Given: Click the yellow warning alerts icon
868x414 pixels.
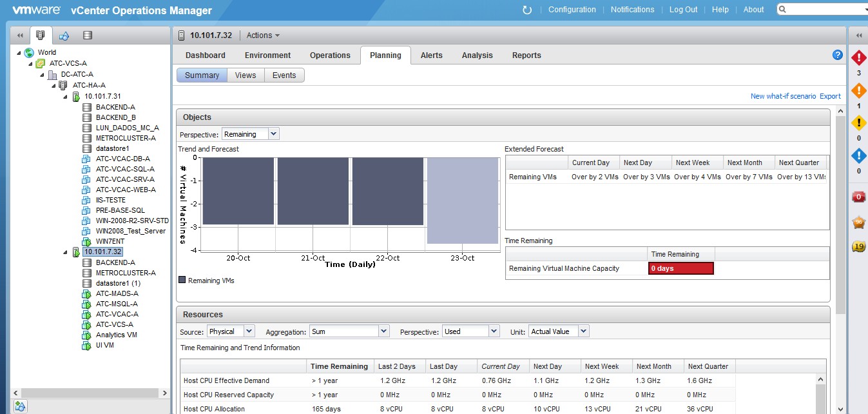Looking at the screenshot, I should point(858,123).
